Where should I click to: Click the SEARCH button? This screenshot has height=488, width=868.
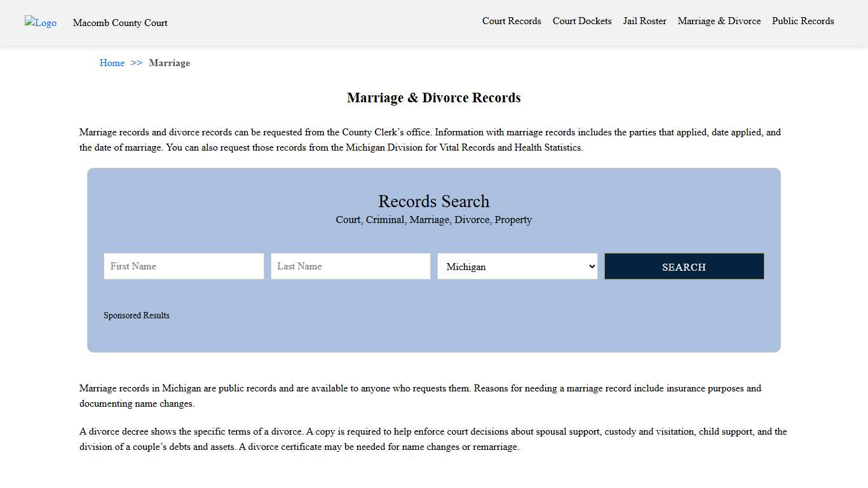(x=684, y=266)
